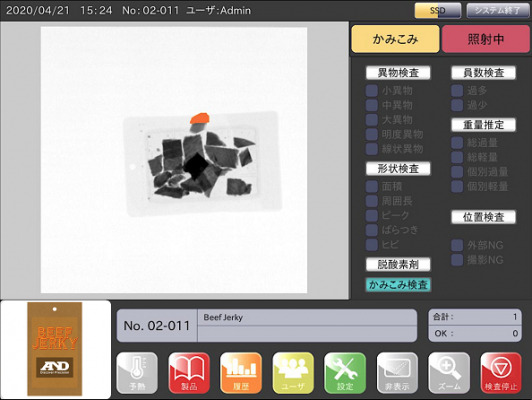Toggle the 総過量 weight checkbox

[x=457, y=143]
